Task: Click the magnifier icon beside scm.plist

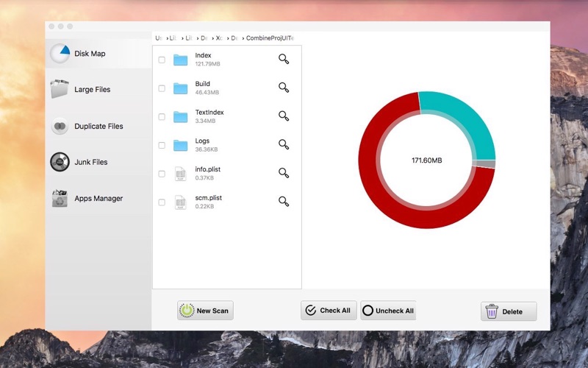Action: 284,202
